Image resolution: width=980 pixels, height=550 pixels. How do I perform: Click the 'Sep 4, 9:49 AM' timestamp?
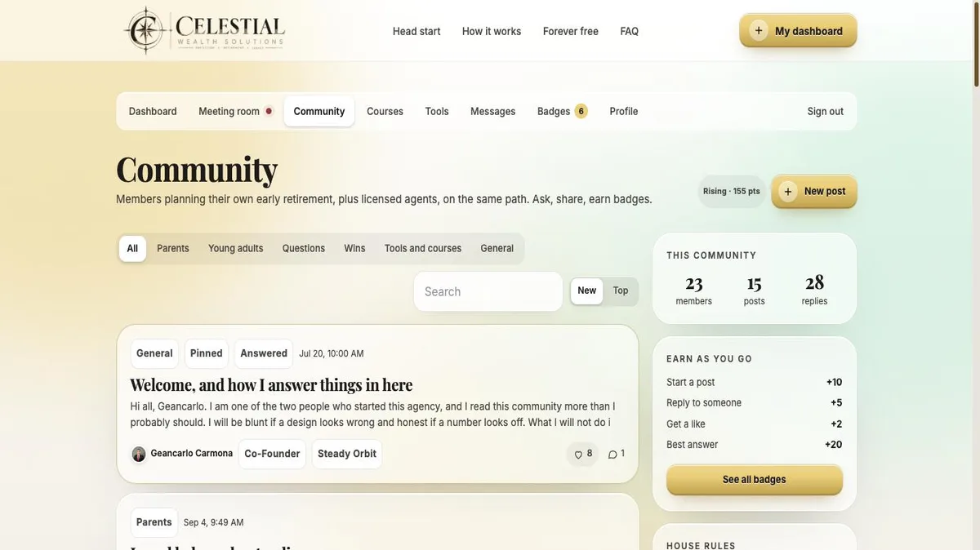214,522
